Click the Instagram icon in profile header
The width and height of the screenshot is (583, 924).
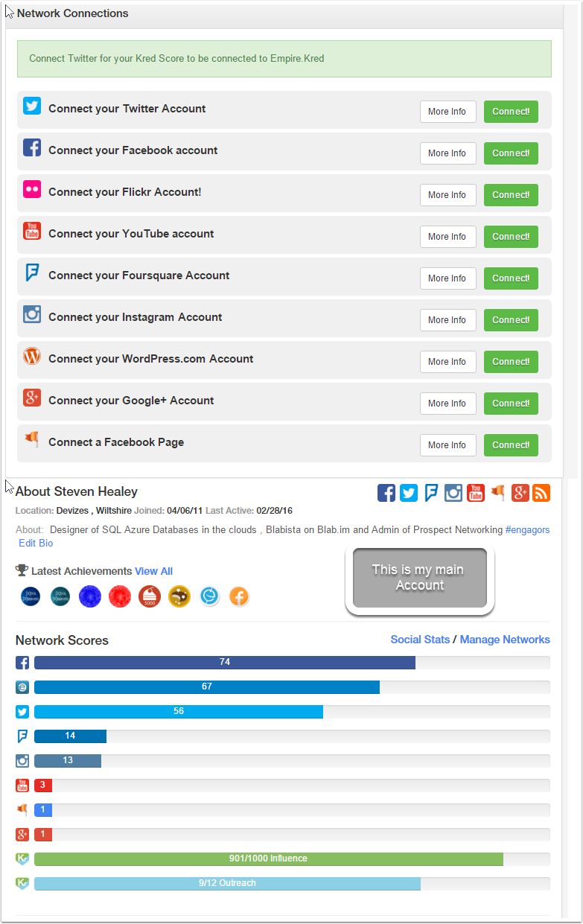tap(453, 493)
